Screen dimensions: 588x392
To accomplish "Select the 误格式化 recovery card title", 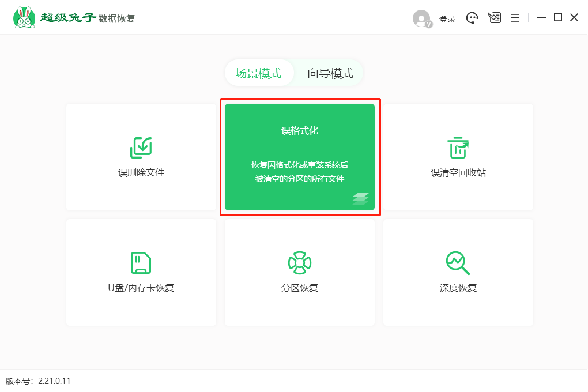I will [300, 131].
